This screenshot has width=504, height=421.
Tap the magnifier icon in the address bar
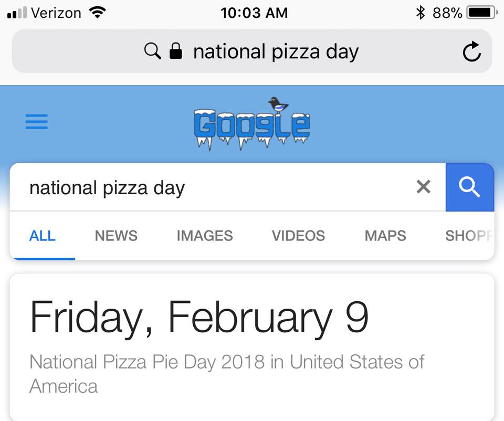[x=152, y=51]
